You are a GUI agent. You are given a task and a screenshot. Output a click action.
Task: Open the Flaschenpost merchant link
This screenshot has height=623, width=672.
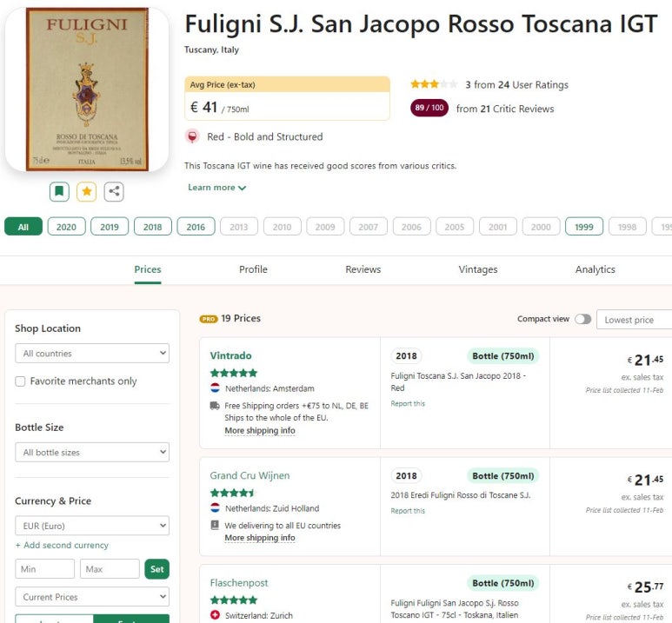coord(239,583)
